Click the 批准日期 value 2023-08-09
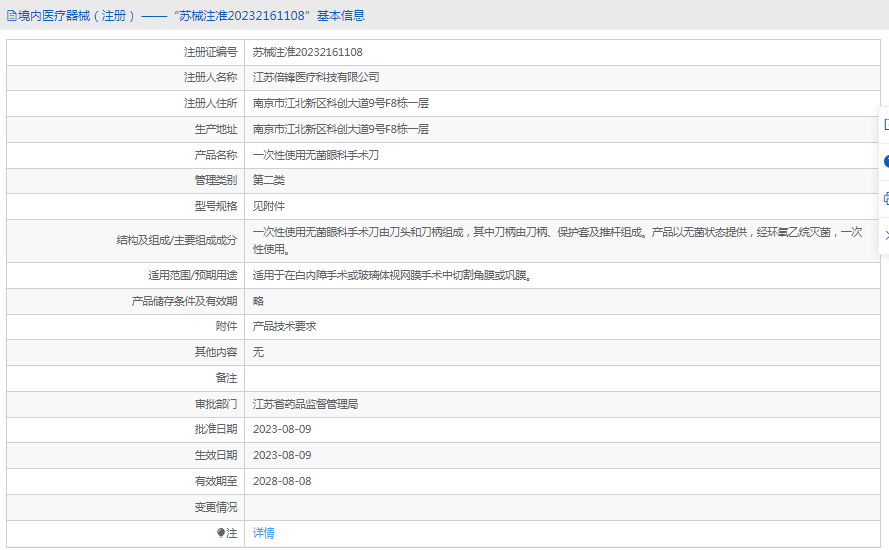This screenshot has width=889, height=550. coord(282,430)
